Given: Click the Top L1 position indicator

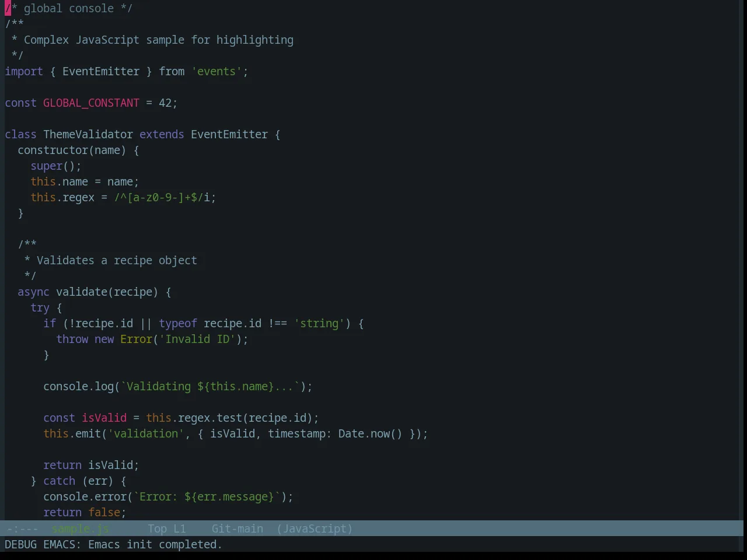Looking at the screenshot, I should click(x=167, y=528).
